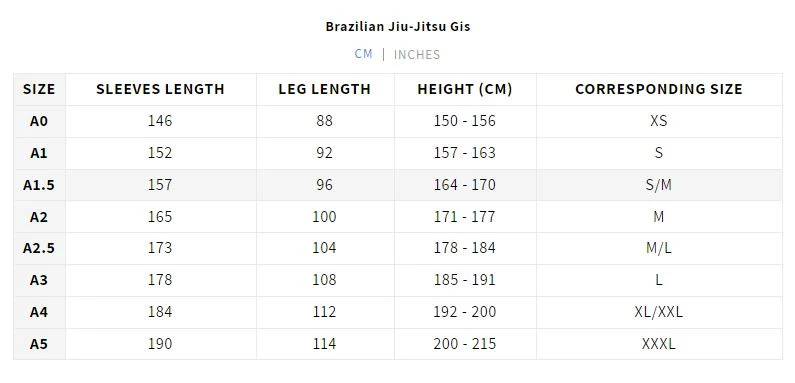Select the A3 size row label
Screen dimensions: 795x383
click(x=39, y=281)
